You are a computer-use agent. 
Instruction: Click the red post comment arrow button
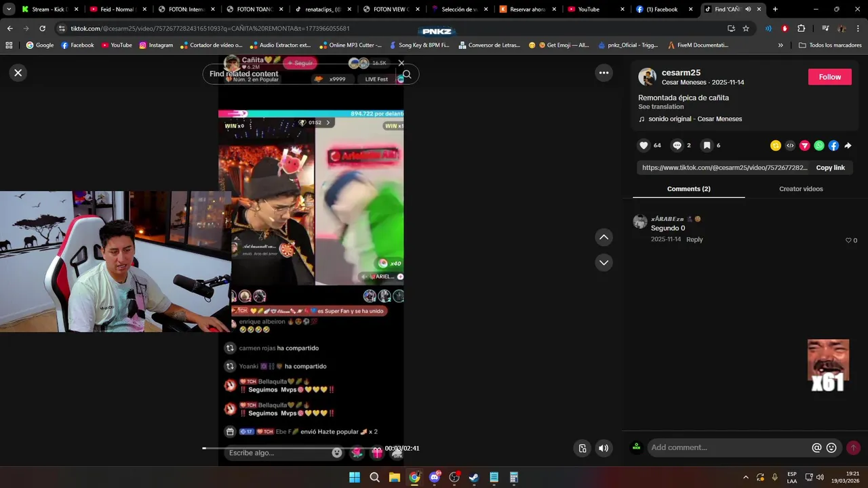(x=853, y=448)
